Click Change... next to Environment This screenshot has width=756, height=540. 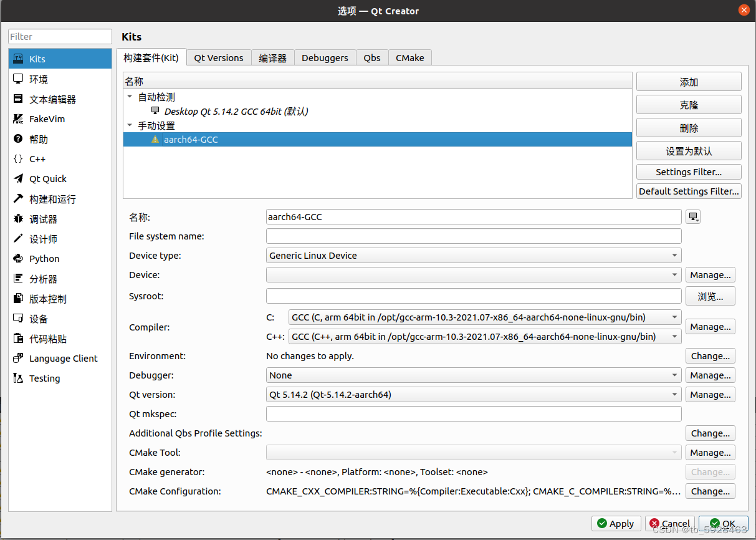(711, 356)
